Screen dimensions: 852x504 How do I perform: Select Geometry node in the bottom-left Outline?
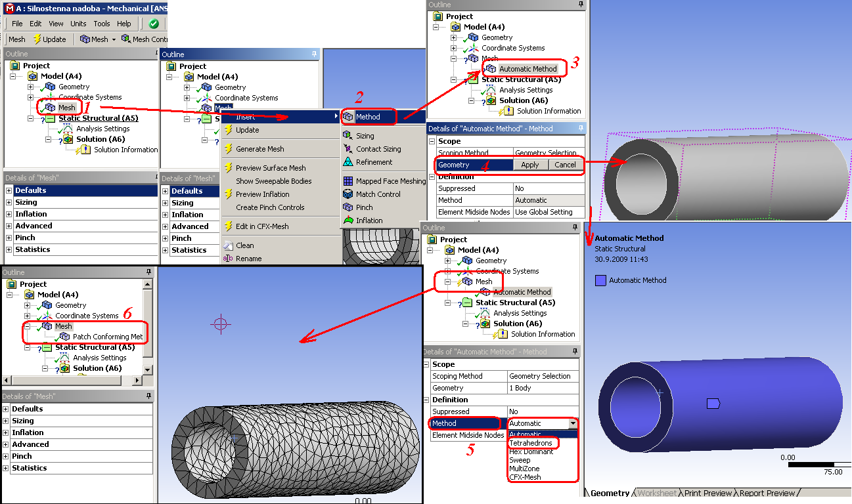tap(71, 305)
